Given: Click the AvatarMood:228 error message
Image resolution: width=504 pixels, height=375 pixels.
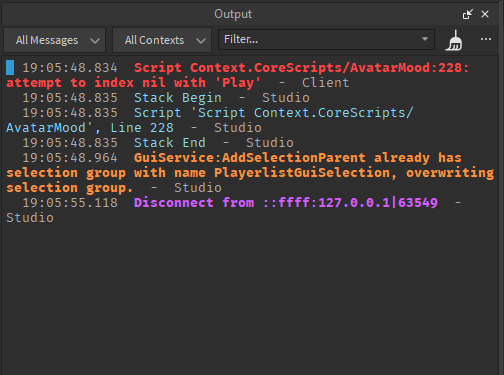Looking at the screenshot, I should point(237,75).
